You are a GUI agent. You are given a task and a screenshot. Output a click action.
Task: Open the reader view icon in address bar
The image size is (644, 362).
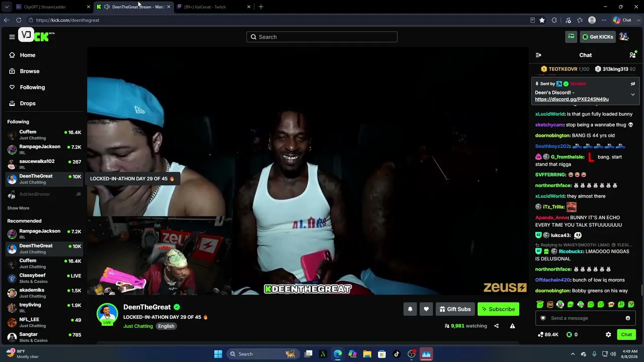click(532, 20)
